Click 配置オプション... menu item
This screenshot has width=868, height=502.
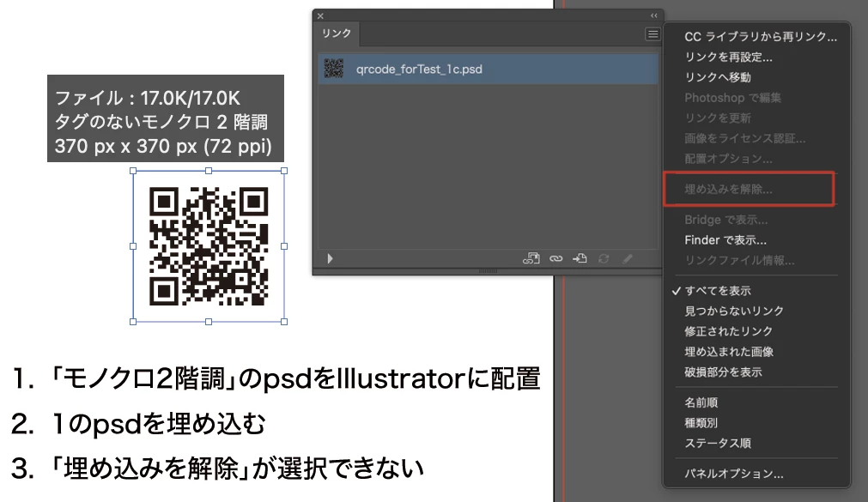pos(728,159)
